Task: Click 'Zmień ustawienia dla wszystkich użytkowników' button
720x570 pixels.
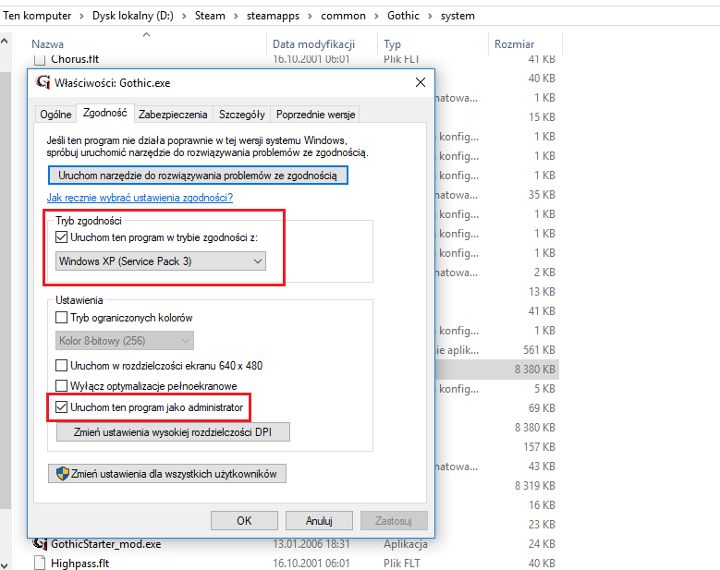Action: point(167,474)
